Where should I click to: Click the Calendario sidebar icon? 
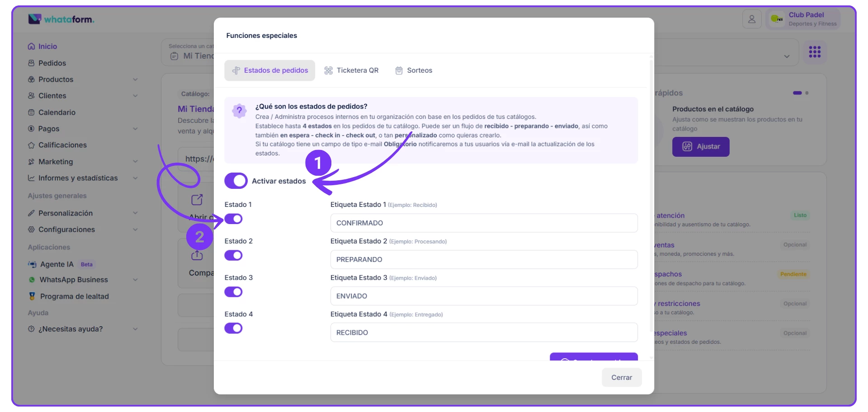tap(31, 112)
